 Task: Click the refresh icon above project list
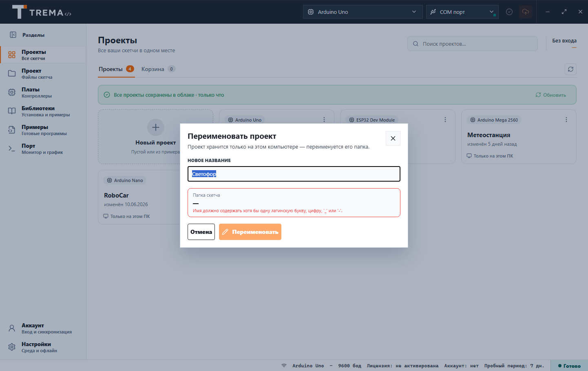tap(570, 69)
